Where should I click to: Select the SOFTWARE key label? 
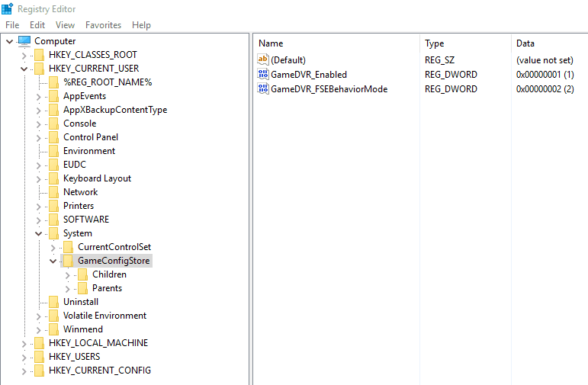click(86, 220)
